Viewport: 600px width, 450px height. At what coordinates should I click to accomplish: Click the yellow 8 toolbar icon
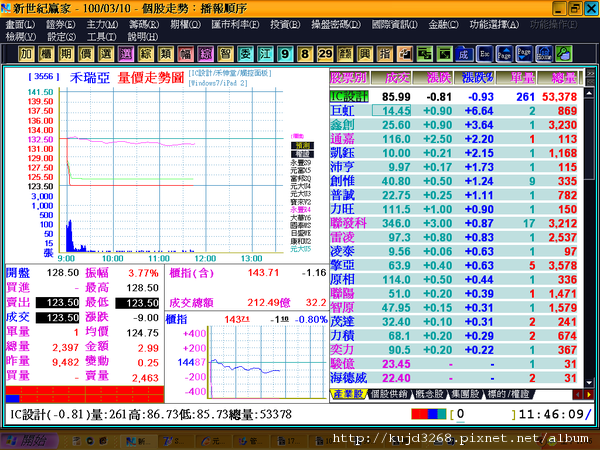click(305, 54)
